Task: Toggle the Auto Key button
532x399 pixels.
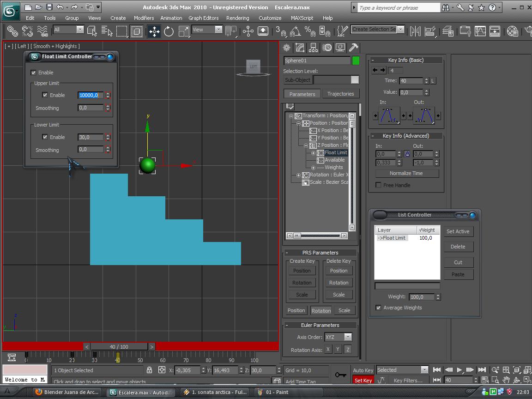Action: (363, 370)
